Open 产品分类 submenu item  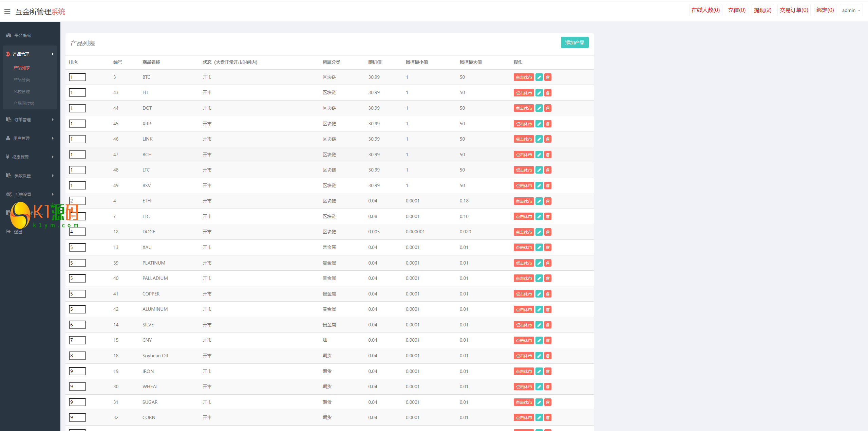click(22, 79)
